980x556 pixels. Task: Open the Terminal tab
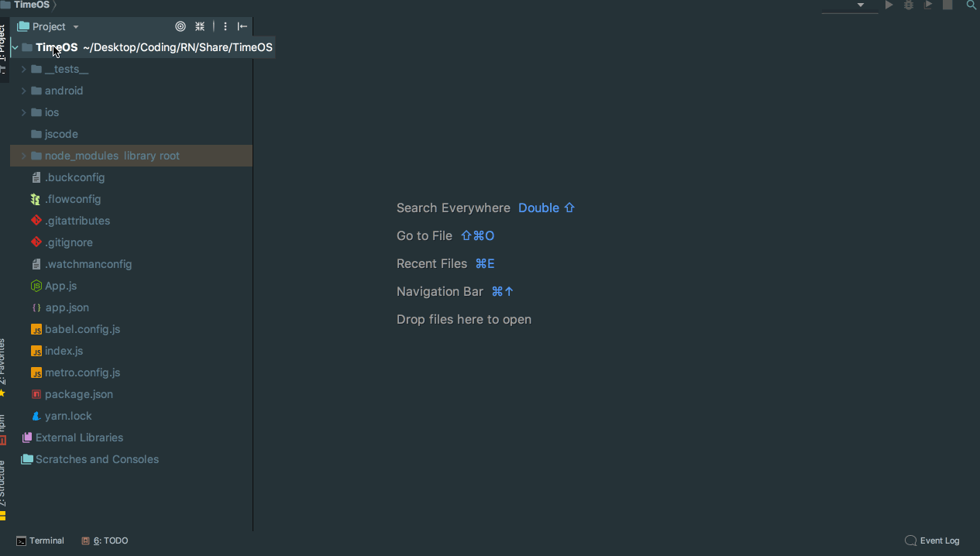tap(41, 541)
